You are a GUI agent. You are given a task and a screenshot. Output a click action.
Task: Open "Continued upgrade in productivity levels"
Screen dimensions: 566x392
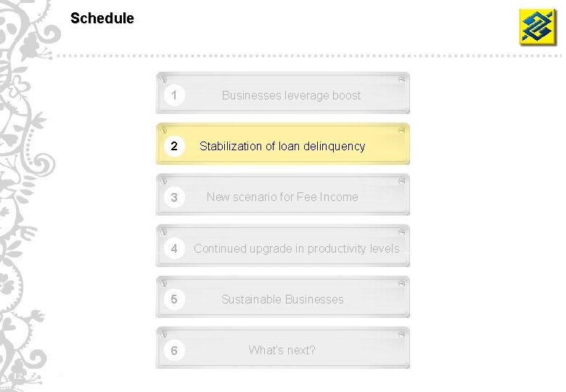click(x=296, y=248)
